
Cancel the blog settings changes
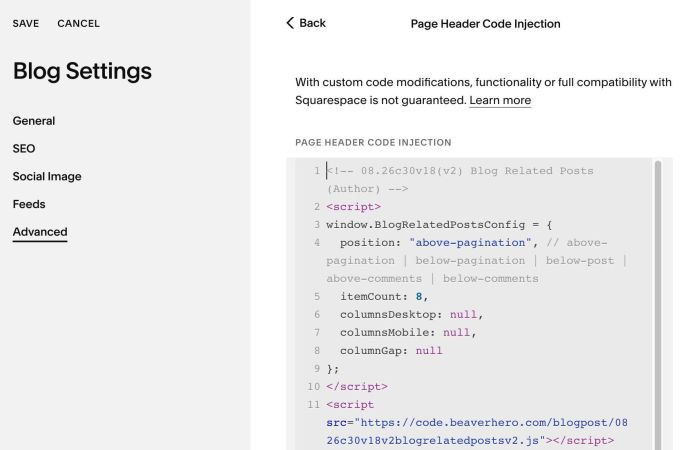click(79, 24)
